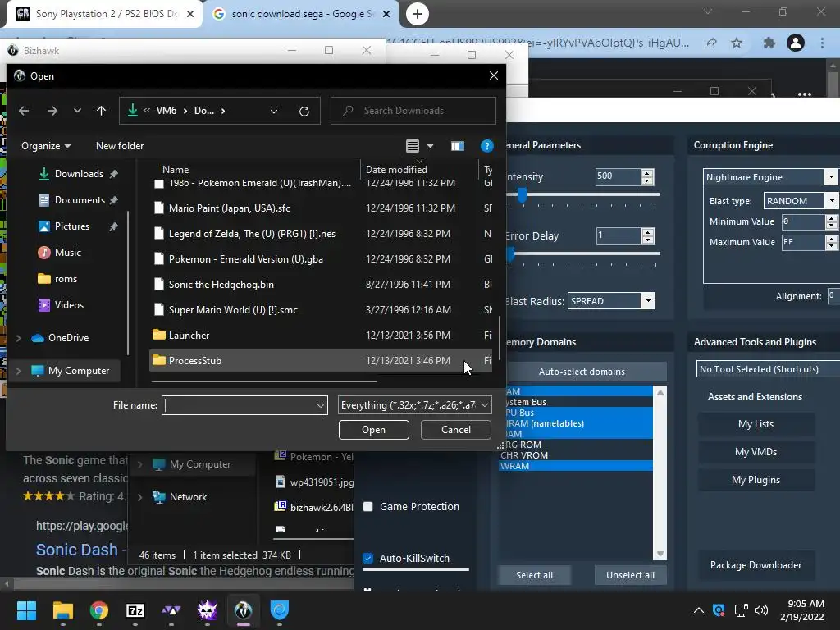840x630 pixels.
Task: Open the file type filter dropdown
Action: tap(414, 405)
